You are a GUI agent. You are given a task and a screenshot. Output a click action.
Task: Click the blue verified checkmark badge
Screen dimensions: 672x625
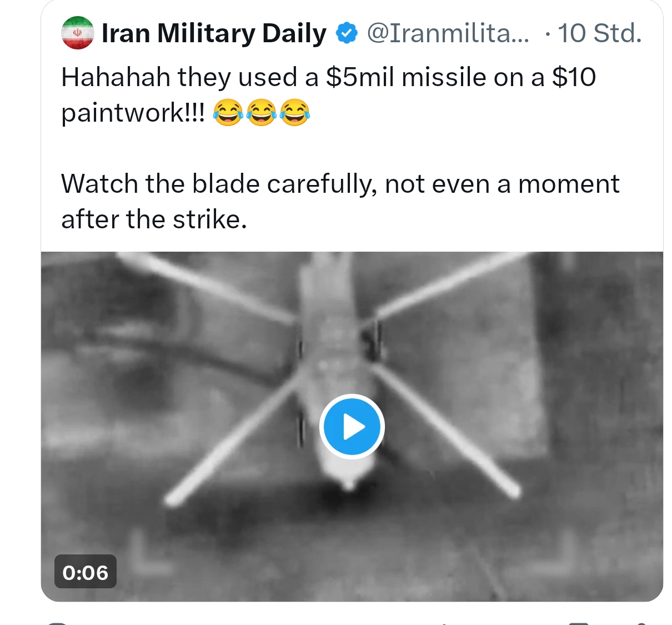(347, 33)
